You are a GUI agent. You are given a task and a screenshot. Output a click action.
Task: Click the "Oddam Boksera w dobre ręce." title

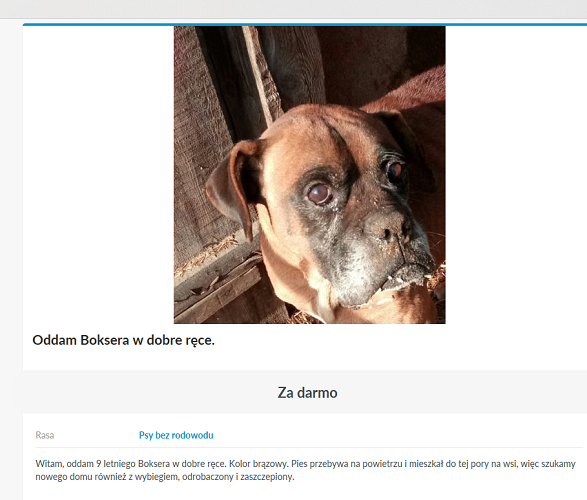[124, 341]
